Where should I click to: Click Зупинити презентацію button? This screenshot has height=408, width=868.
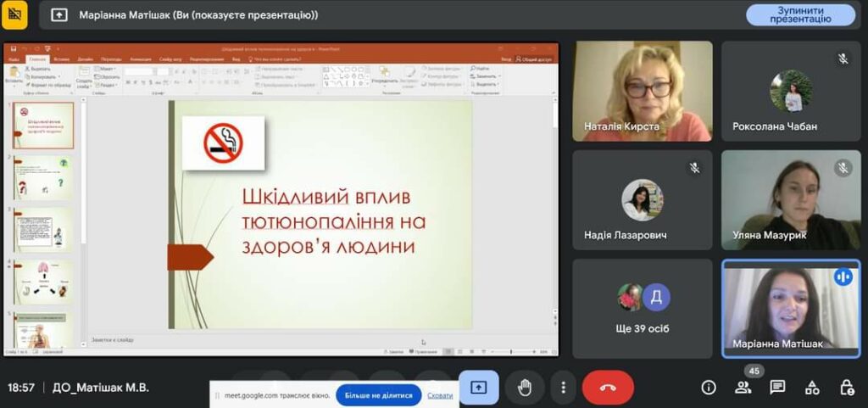800,14
